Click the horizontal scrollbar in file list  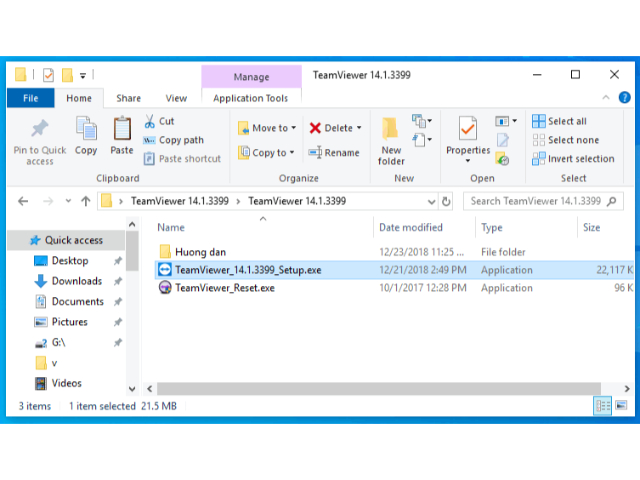click(x=379, y=389)
